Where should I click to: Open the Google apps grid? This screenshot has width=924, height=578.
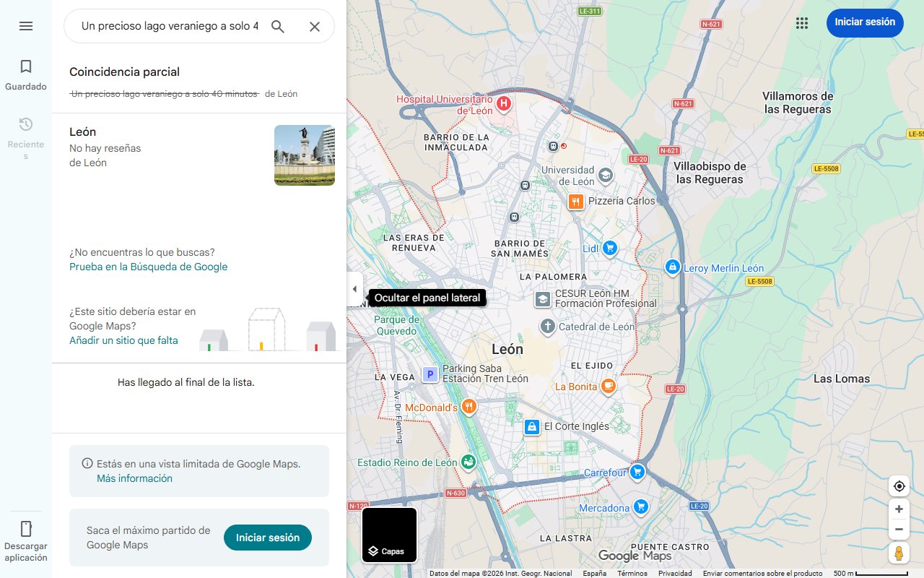801,23
